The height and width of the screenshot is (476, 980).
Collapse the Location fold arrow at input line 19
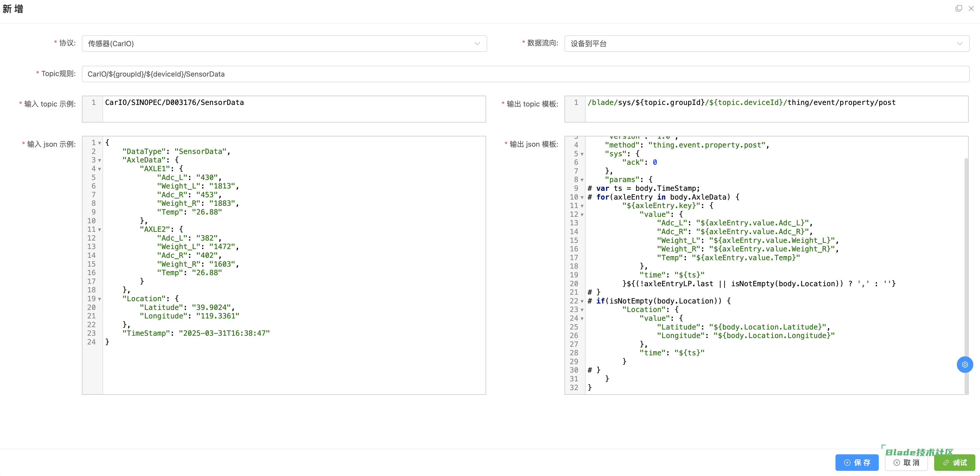[x=100, y=299]
